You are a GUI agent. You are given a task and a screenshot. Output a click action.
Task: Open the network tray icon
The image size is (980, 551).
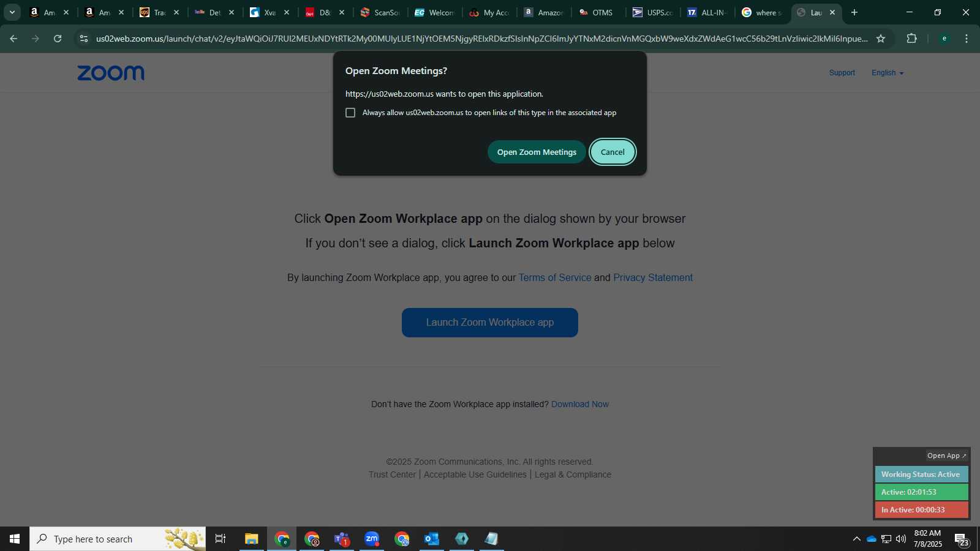pyautogui.click(x=886, y=539)
